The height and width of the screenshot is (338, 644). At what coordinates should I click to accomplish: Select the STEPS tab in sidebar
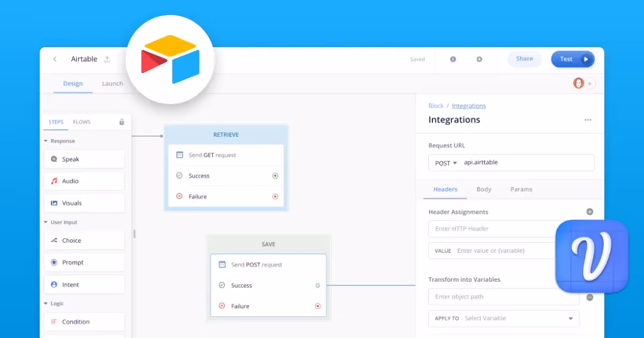(56, 122)
